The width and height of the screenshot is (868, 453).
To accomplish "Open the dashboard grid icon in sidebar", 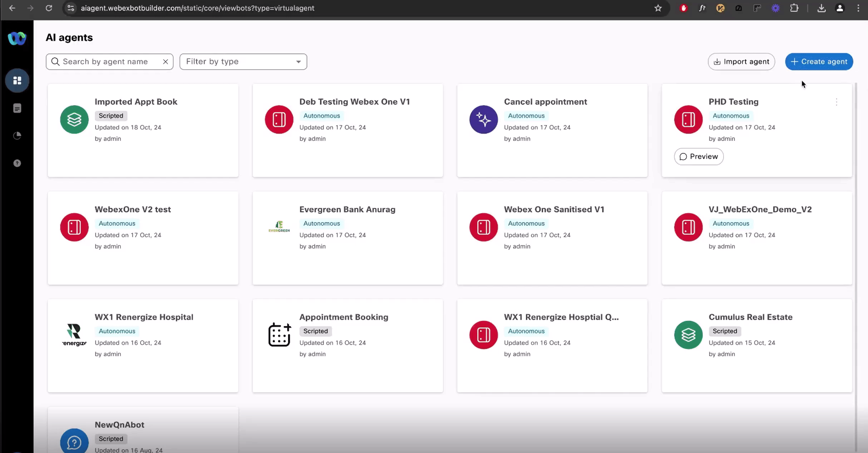I will click(17, 81).
